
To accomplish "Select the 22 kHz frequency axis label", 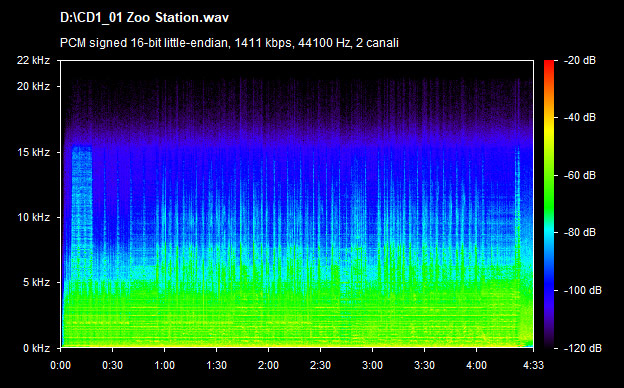I will pyautogui.click(x=33, y=60).
